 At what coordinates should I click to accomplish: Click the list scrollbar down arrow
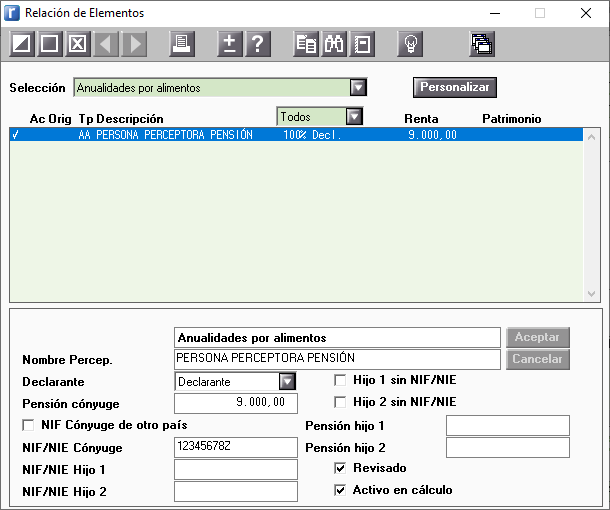click(591, 294)
